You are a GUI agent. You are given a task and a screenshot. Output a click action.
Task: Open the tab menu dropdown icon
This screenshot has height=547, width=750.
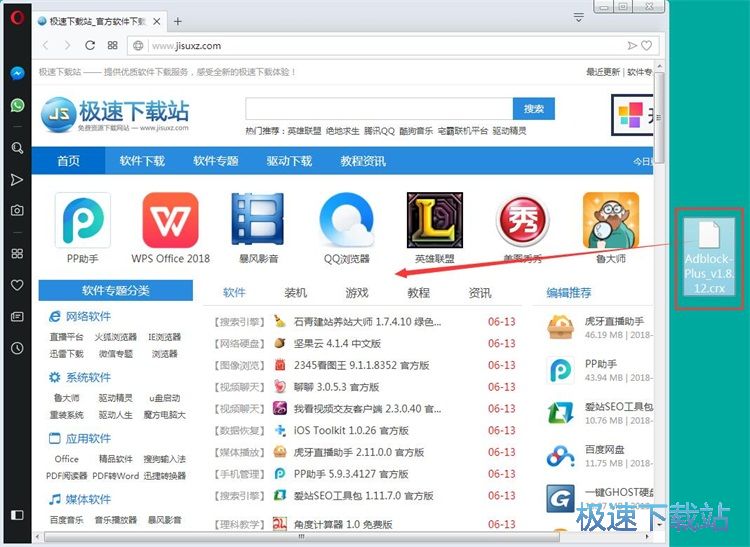579,18
